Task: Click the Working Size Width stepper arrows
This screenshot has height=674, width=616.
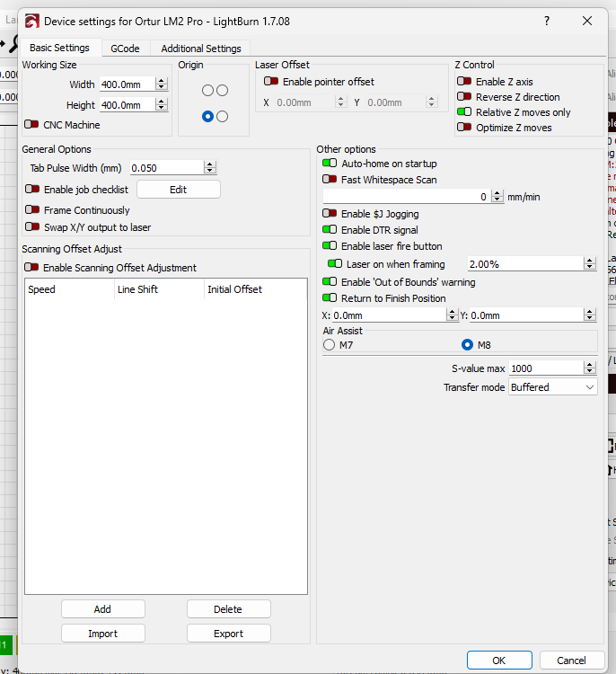Action: tap(162, 84)
